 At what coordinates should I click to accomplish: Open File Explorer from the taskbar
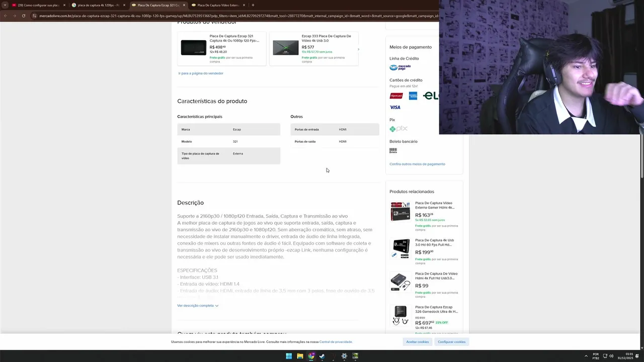coord(300,356)
